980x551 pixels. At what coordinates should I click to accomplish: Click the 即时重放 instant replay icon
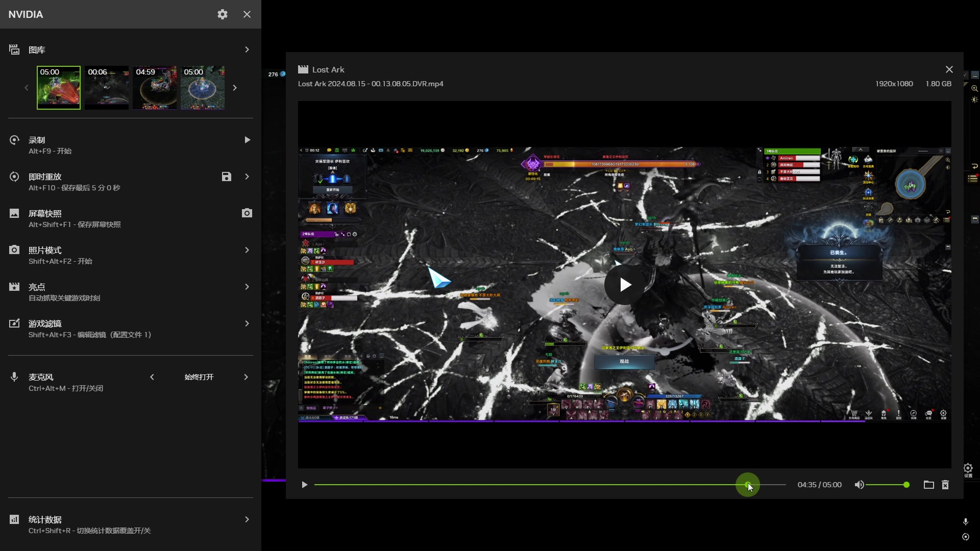[x=14, y=177]
